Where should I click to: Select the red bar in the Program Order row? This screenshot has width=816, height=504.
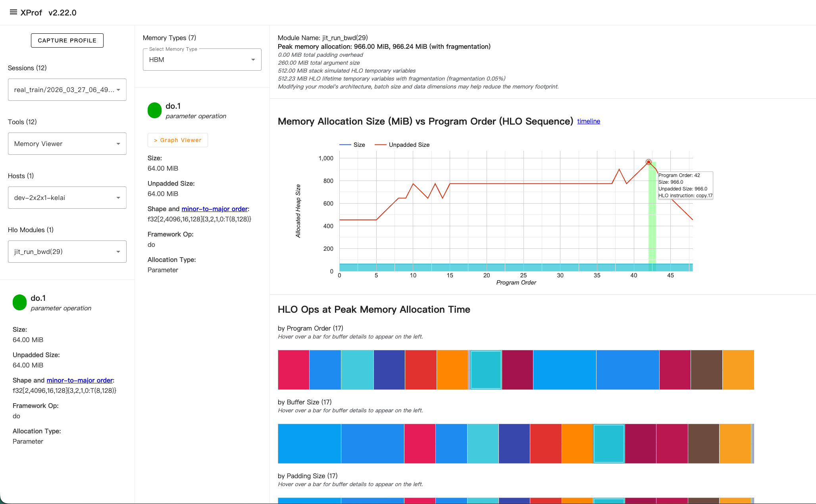421,370
